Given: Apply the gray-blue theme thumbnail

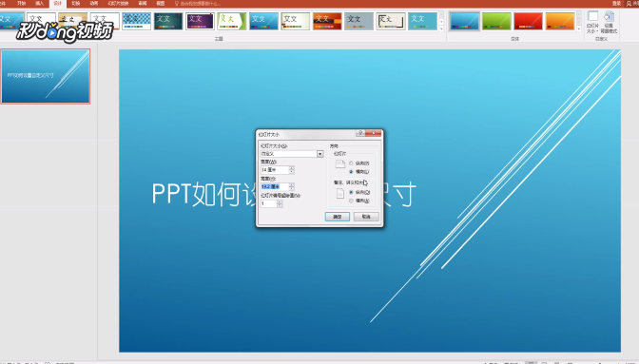Looking at the screenshot, I should point(359,21).
